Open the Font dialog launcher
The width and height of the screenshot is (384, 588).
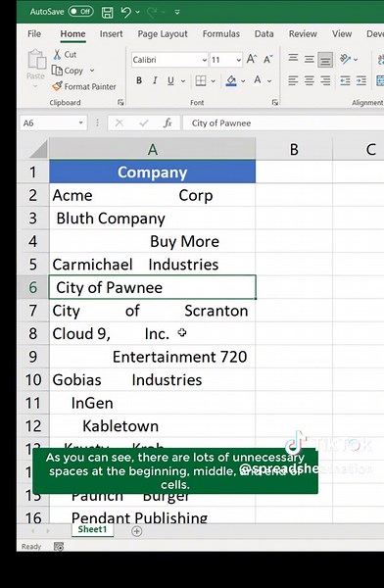pos(275,102)
